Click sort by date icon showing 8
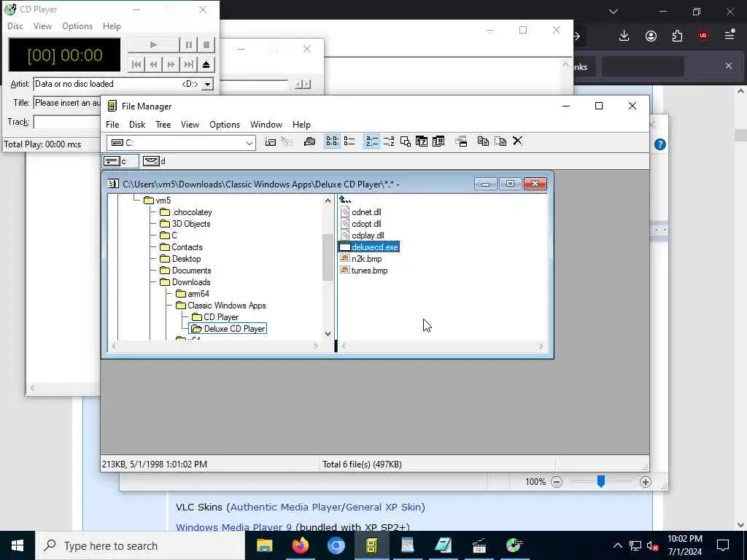The height and width of the screenshot is (560, 747). [x=438, y=141]
